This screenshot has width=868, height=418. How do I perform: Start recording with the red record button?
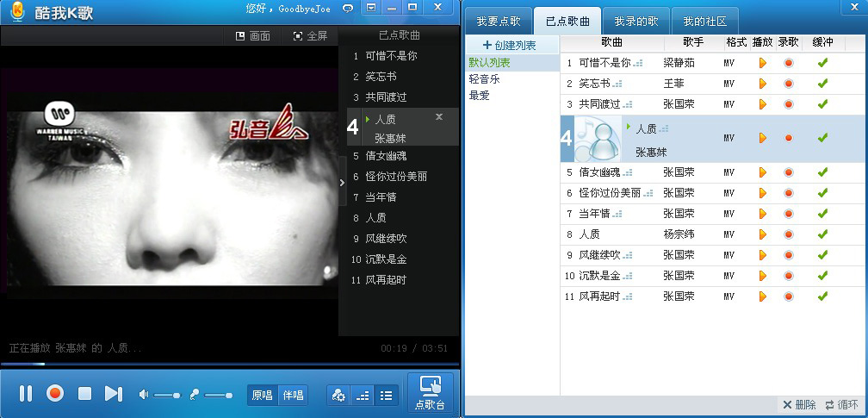coord(55,394)
